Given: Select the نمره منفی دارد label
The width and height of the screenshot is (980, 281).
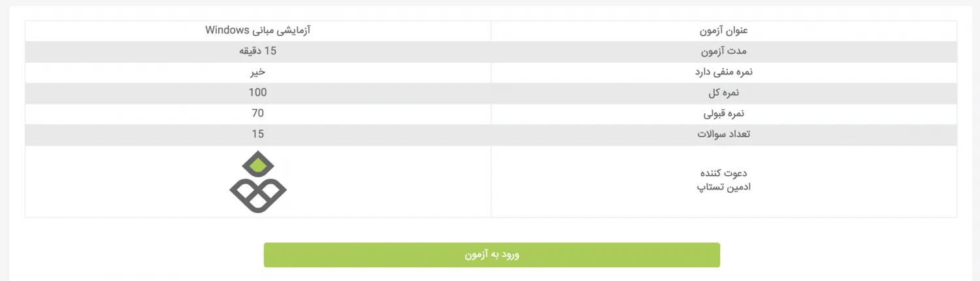Looking at the screenshot, I should pyautogui.click(x=723, y=73).
